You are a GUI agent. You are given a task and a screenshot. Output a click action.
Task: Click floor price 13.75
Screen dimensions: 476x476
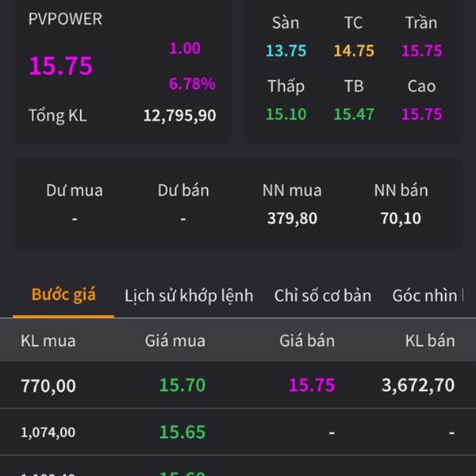pyautogui.click(x=286, y=51)
